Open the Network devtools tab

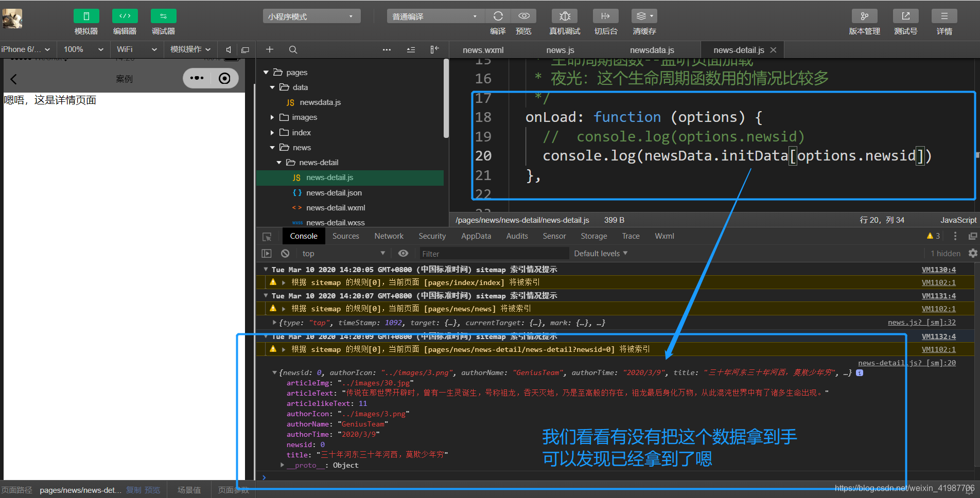click(389, 236)
